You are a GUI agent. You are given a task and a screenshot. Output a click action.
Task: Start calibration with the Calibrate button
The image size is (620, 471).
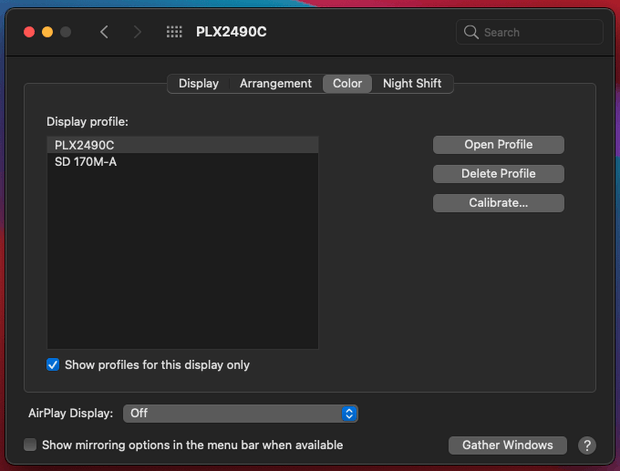point(498,203)
